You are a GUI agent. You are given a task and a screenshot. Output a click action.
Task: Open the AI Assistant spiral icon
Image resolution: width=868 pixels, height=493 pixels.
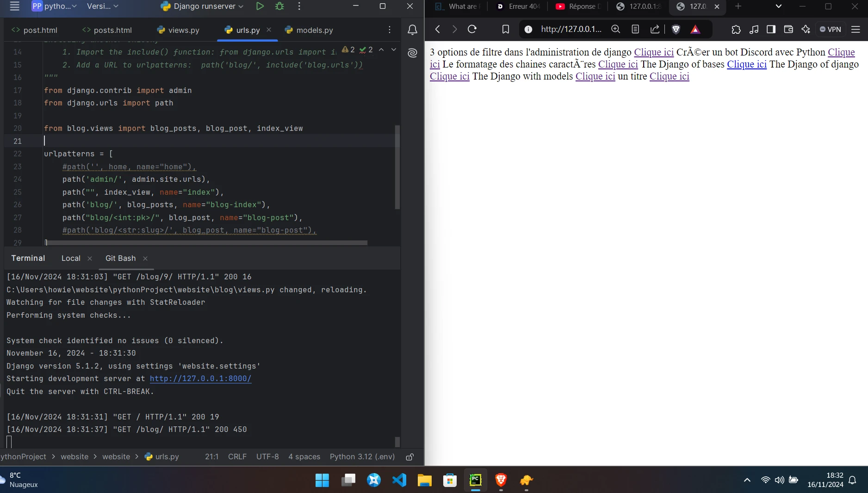point(412,53)
